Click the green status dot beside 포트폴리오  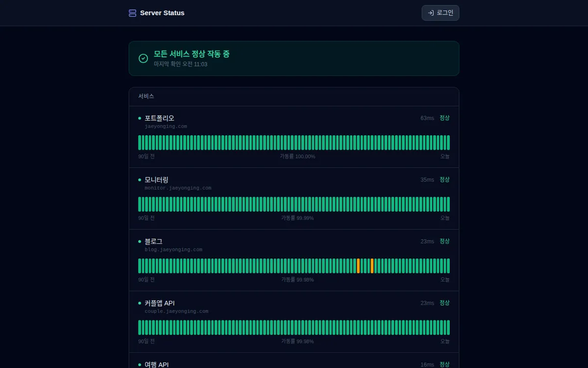(140, 118)
